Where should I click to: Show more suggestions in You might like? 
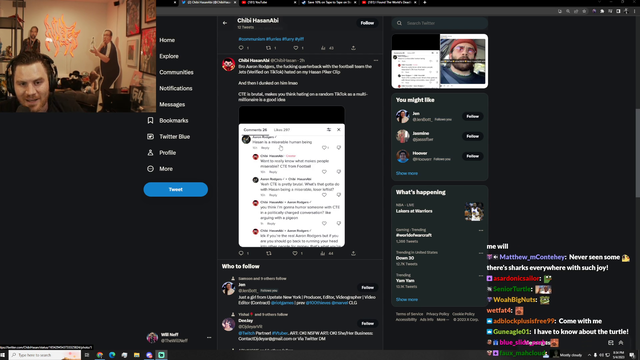(407, 173)
